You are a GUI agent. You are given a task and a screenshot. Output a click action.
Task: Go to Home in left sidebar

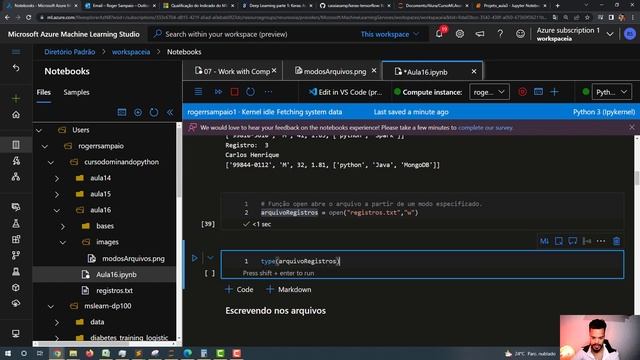16,115
